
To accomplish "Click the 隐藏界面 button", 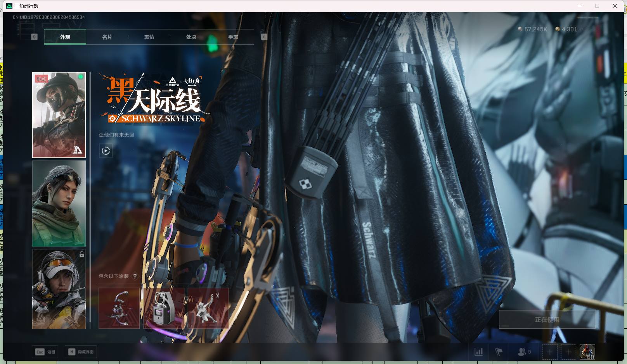I will tap(81, 352).
